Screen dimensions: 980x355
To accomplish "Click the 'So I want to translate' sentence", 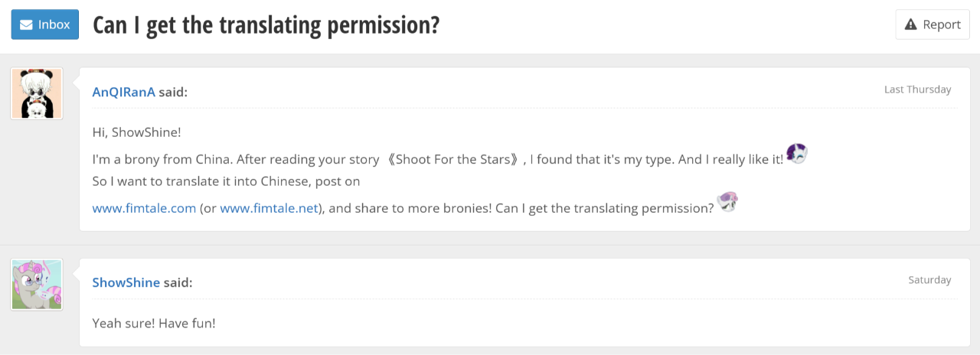I will [x=226, y=182].
